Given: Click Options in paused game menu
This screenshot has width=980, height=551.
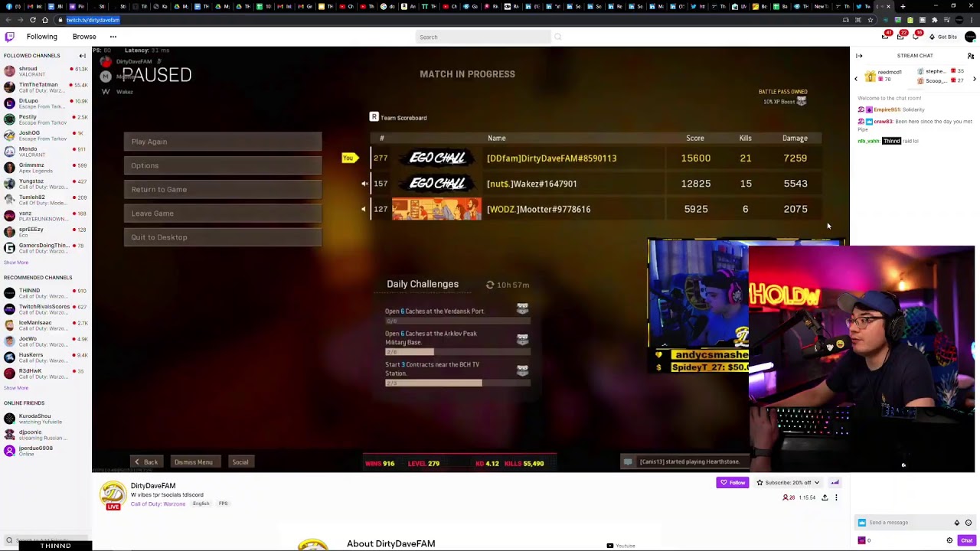Looking at the screenshot, I should click(x=223, y=165).
